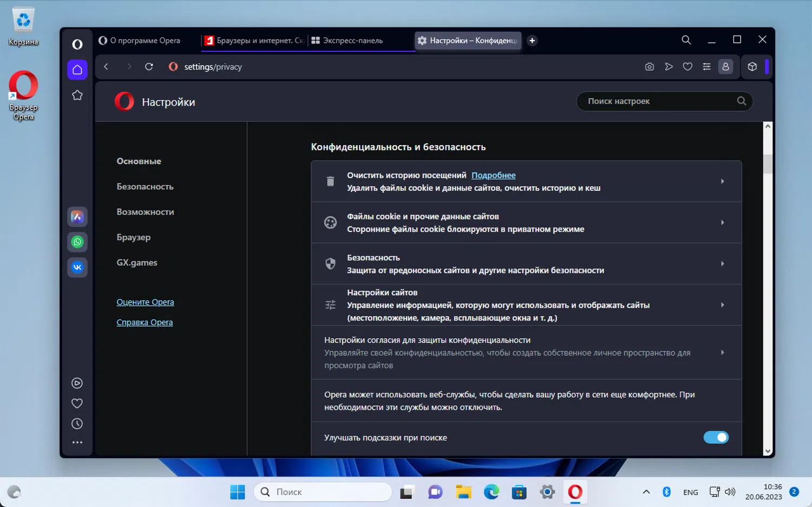
Task: Select Безопасность in the settings sidebar
Action: point(145,187)
